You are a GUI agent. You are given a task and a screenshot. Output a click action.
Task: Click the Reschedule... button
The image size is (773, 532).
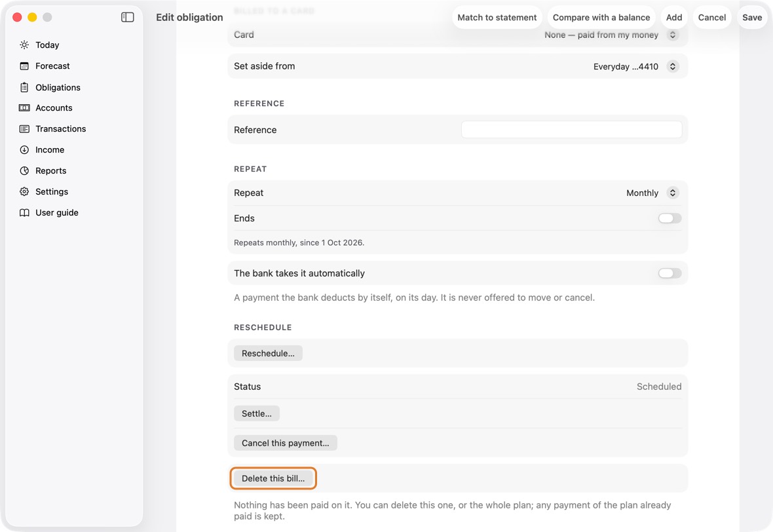click(x=268, y=354)
